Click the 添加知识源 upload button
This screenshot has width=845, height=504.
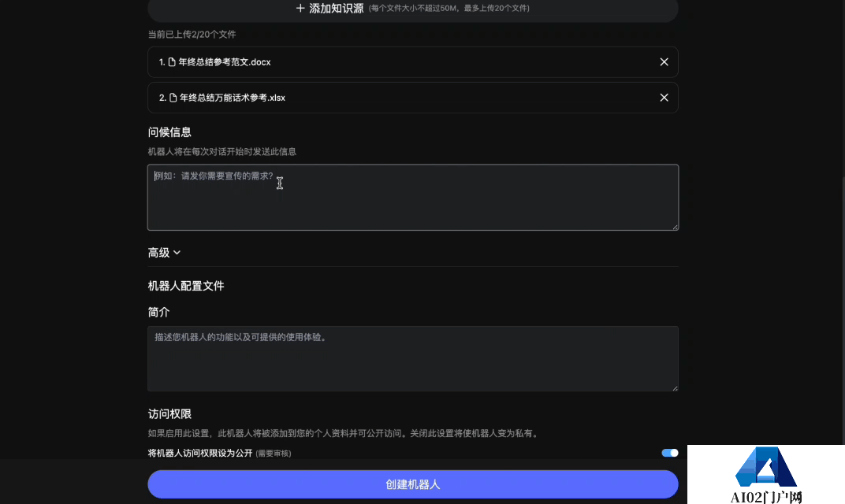coord(413,9)
